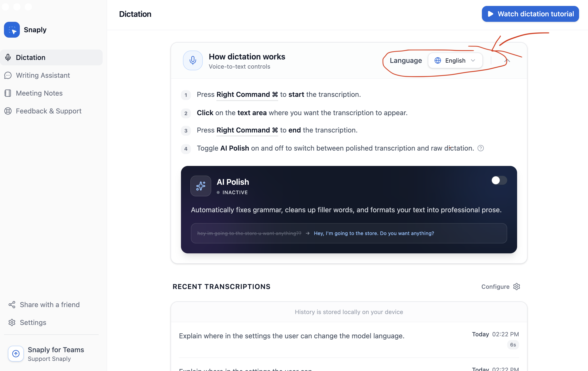Open Meeting Notes from the sidebar
The image size is (588, 371).
(x=39, y=93)
